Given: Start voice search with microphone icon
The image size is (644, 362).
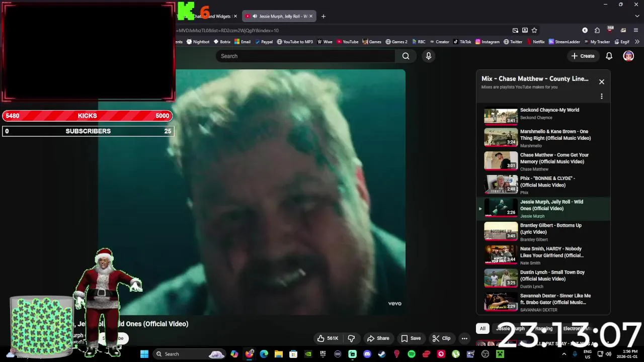Looking at the screenshot, I should coord(429,56).
